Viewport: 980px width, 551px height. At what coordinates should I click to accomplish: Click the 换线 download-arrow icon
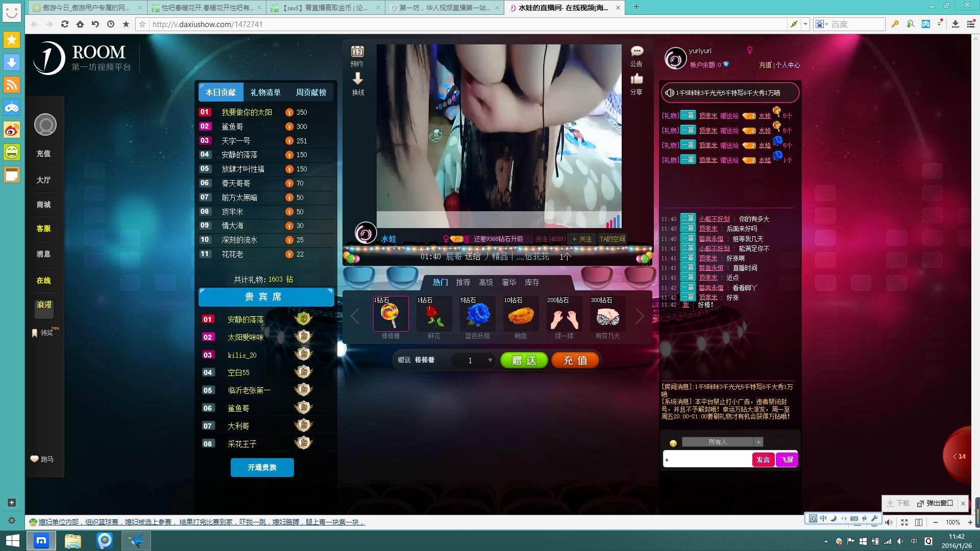tap(357, 79)
